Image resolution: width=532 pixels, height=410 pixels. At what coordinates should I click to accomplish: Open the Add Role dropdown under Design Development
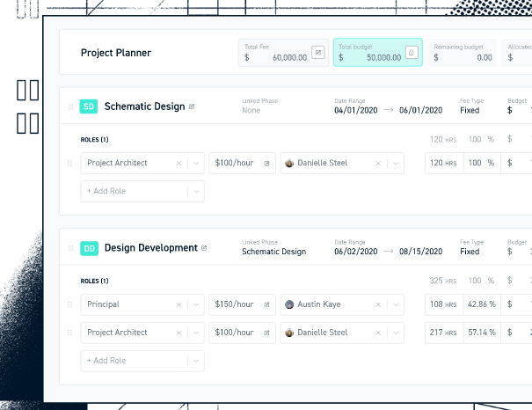[196, 361]
